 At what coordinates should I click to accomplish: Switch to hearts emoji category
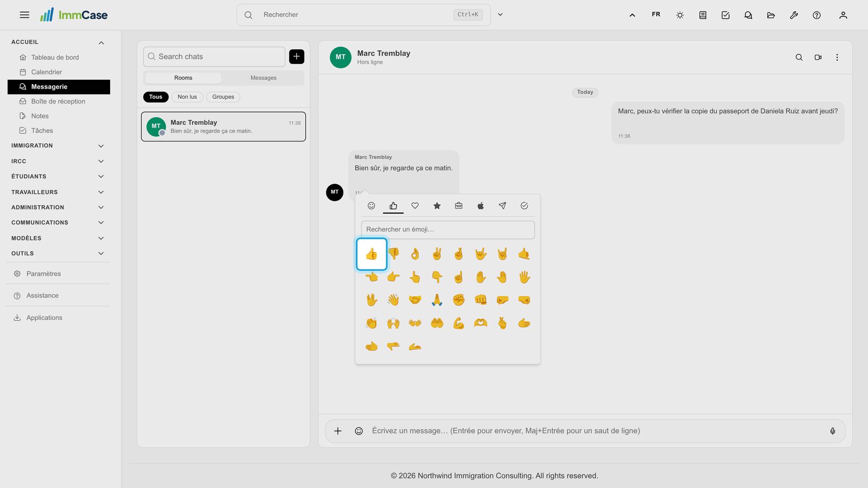pyautogui.click(x=415, y=206)
